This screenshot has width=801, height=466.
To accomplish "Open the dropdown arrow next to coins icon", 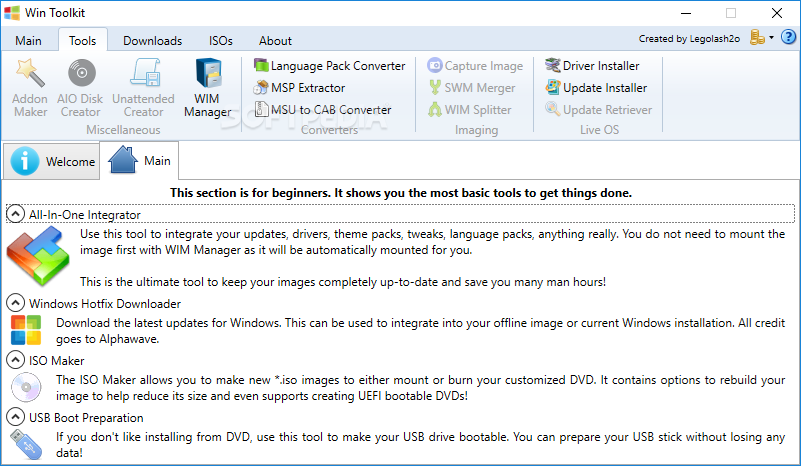I will click(x=771, y=38).
